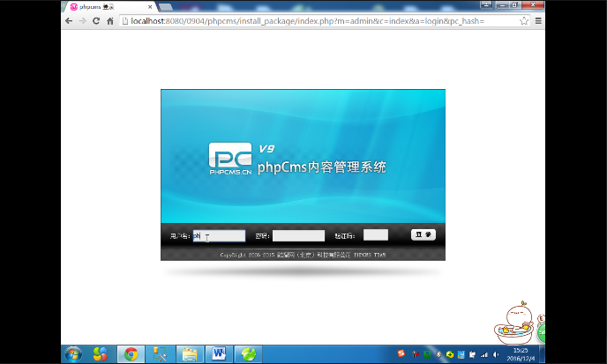Click the verification code field

click(x=376, y=234)
